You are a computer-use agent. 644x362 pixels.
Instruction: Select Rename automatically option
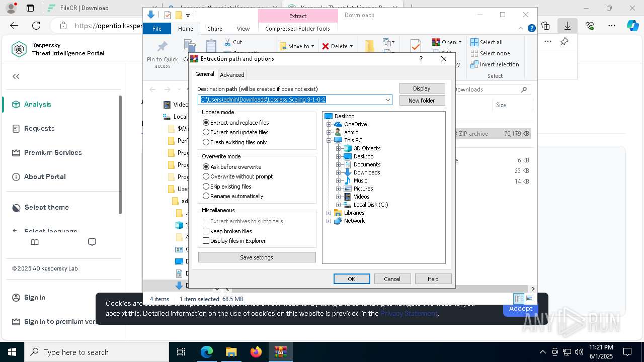[x=233, y=196]
